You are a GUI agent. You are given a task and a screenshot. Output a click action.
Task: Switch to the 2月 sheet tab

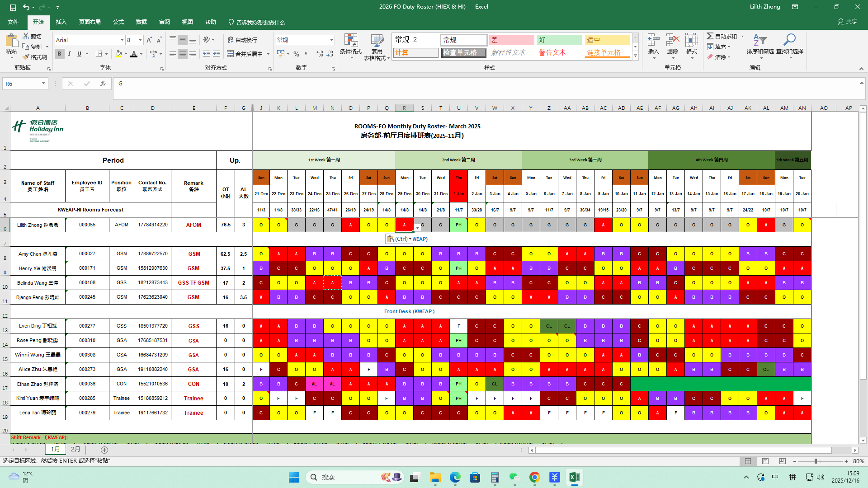75,450
